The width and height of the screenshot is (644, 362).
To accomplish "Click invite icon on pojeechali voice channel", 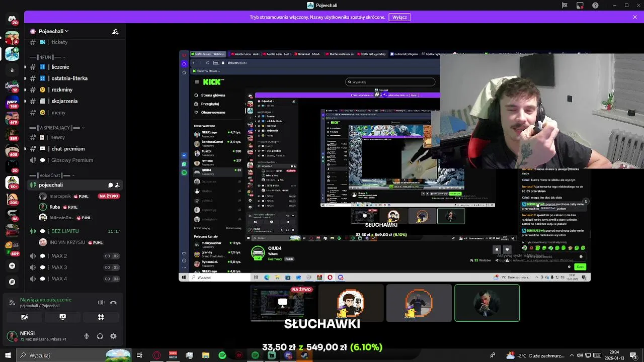I will 117,185.
